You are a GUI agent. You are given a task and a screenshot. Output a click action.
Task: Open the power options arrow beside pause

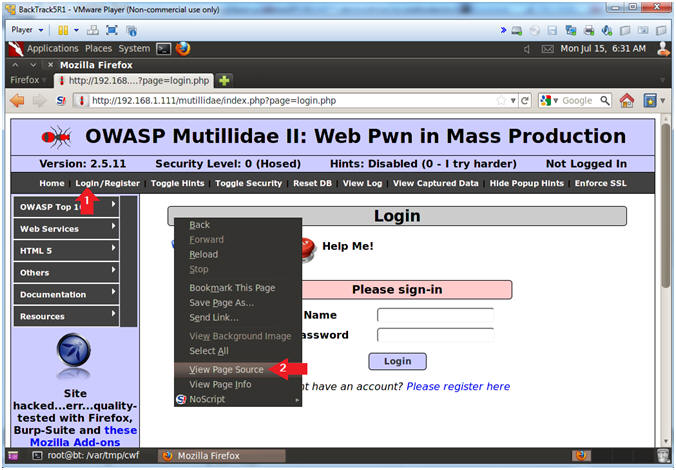pos(76,30)
